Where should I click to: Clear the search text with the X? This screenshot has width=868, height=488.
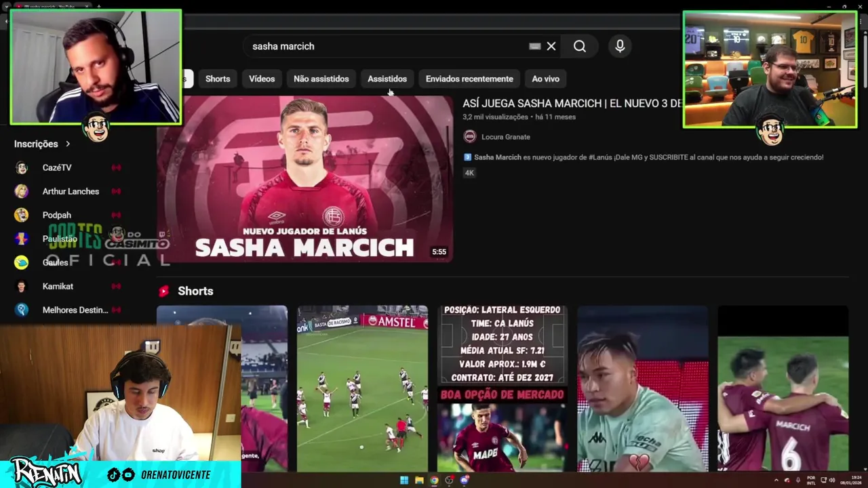(x=551, y=46)
